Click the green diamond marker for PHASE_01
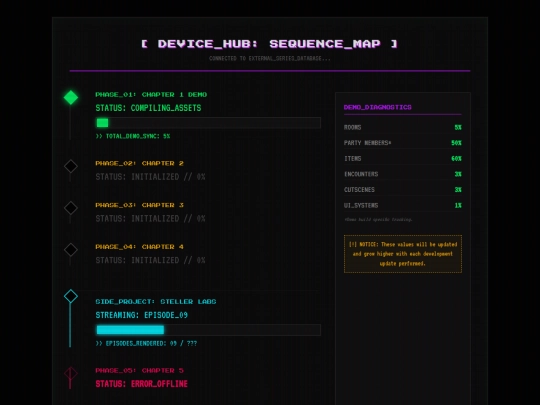 click(x=71, y=97)
